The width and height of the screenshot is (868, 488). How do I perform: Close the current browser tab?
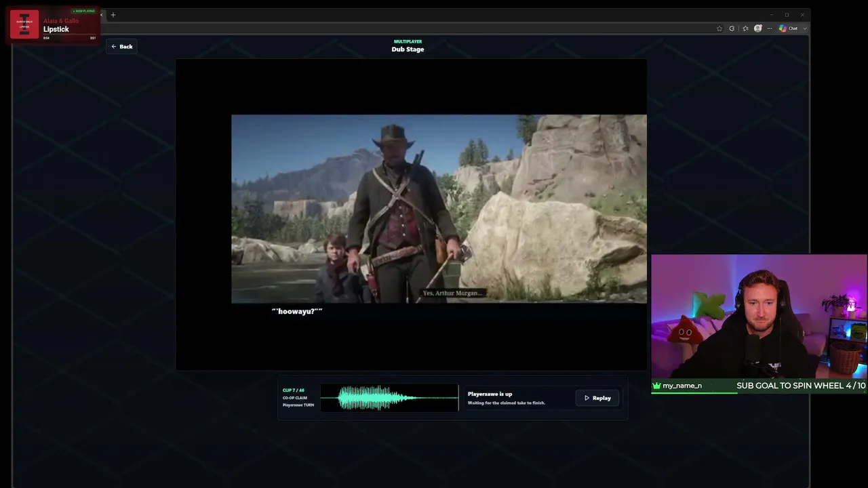[x=102, y=15]
